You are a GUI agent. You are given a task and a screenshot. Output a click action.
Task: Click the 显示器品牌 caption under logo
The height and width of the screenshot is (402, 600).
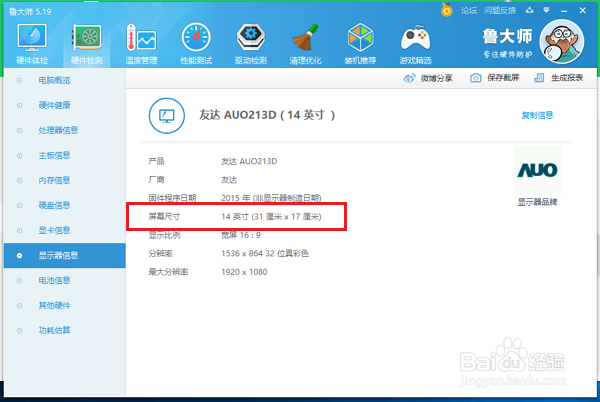point(537,202)
